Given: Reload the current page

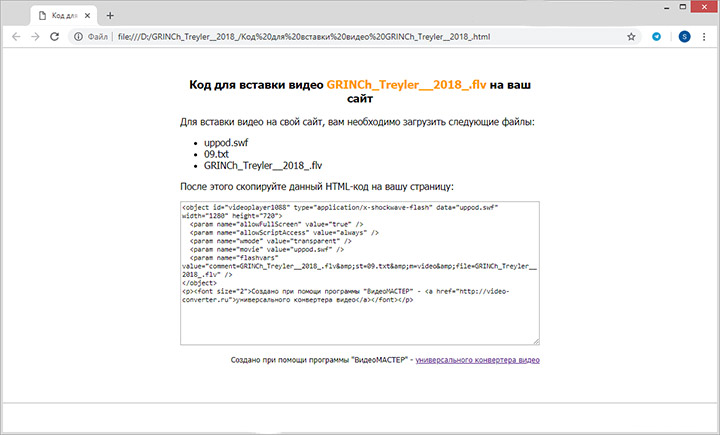Looking at the screenshot, I should 55,37.
